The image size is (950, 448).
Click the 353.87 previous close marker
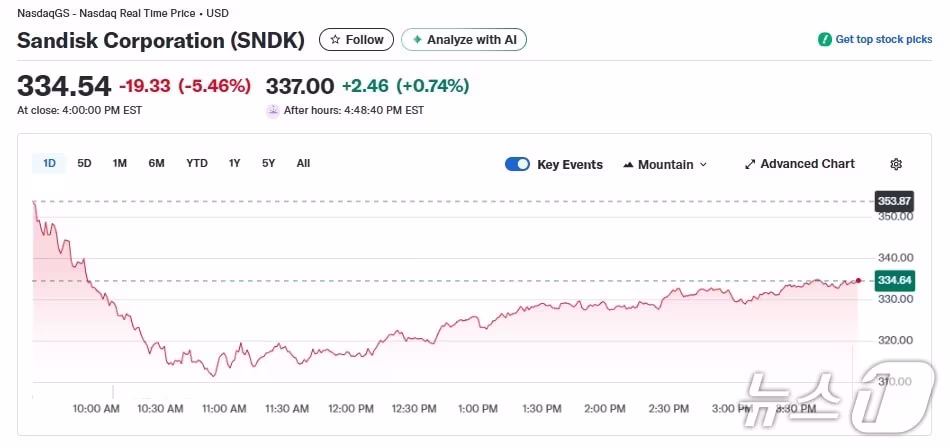(894, 201)
